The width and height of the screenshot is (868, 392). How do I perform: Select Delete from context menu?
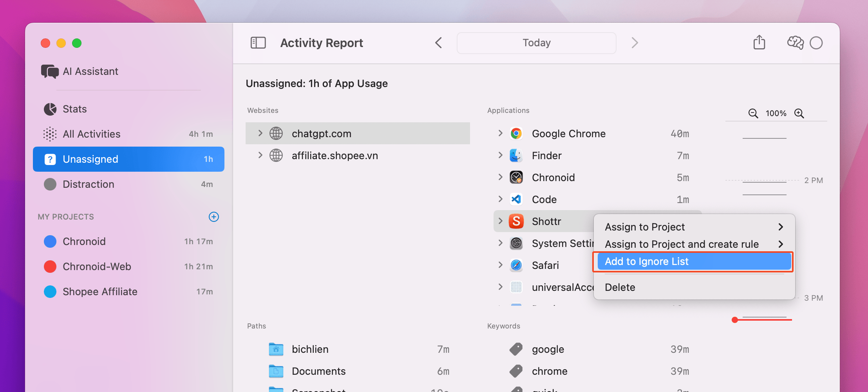pyautogui.click(x=620, y=287)
